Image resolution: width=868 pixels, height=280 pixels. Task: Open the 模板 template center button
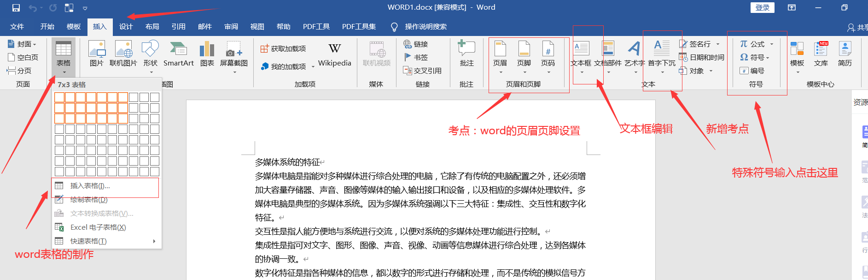797,56
